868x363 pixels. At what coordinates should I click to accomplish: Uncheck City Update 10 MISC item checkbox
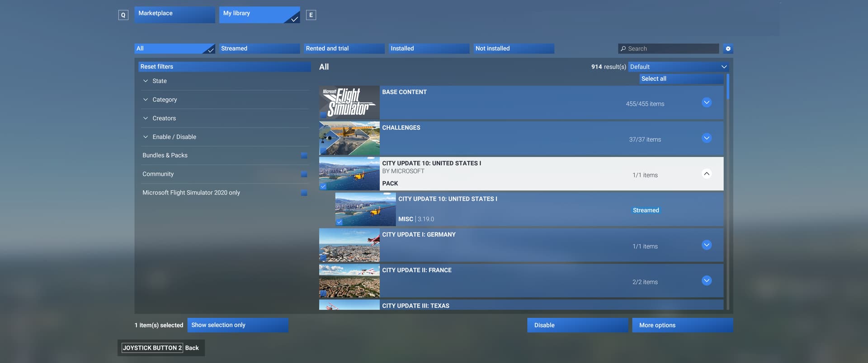tap(340, 222)
